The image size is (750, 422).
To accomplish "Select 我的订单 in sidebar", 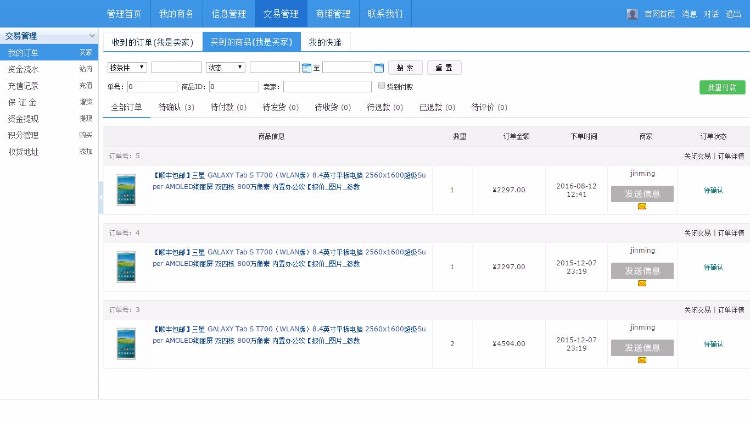I will click(x=49, y=53).
